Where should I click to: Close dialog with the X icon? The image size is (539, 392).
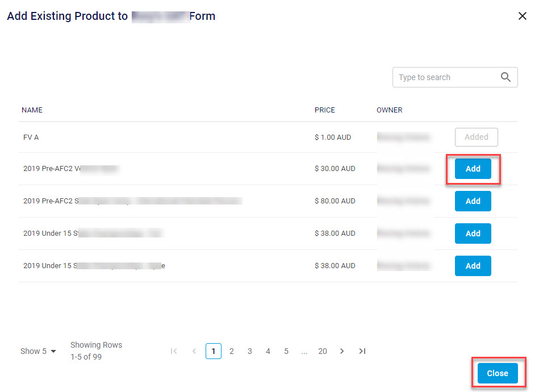click(523, 16)
